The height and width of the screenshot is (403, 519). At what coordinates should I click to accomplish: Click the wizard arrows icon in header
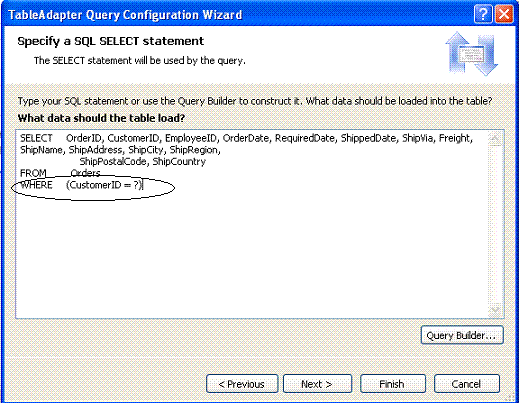point(472,53)
